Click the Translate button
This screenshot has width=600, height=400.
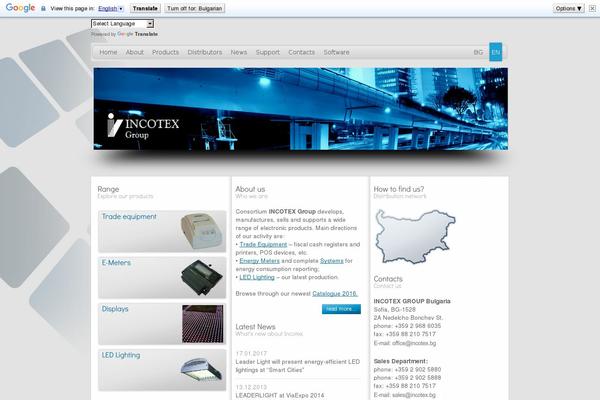tap(145, 8)
